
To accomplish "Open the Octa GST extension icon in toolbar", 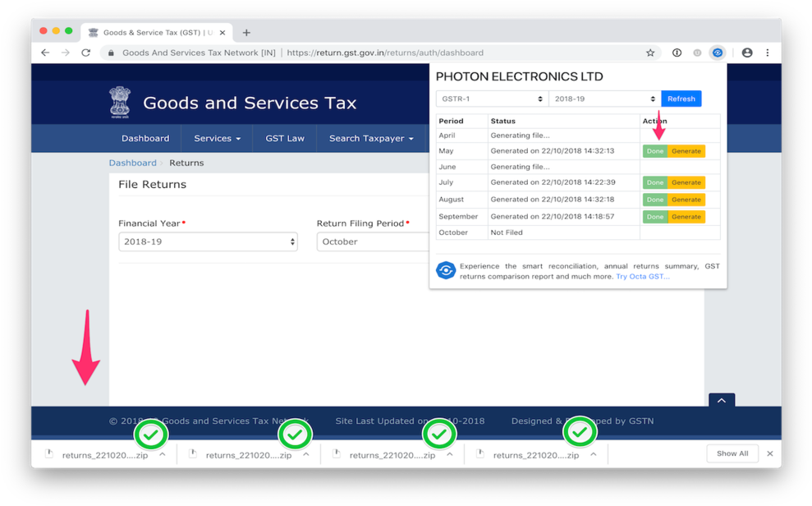I will [x=717, y=52].
